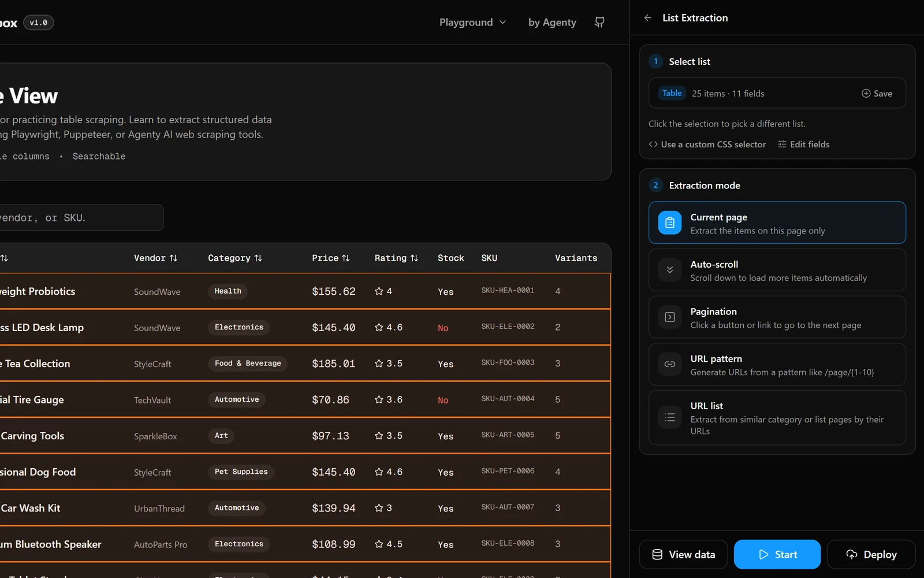924x578 pixels.
Task: Click the v1.0 version badge
Action: (39, 23)
